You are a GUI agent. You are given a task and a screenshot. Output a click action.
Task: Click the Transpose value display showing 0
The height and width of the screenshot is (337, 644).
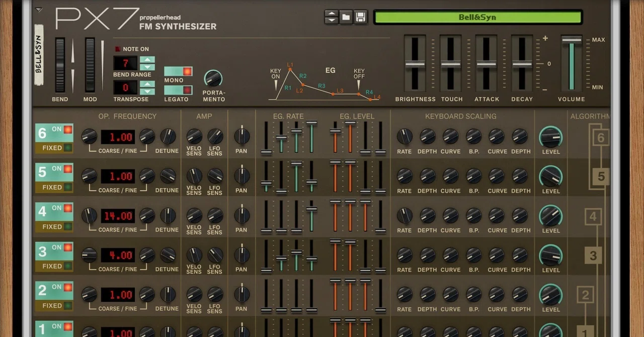tap(125, 88)
